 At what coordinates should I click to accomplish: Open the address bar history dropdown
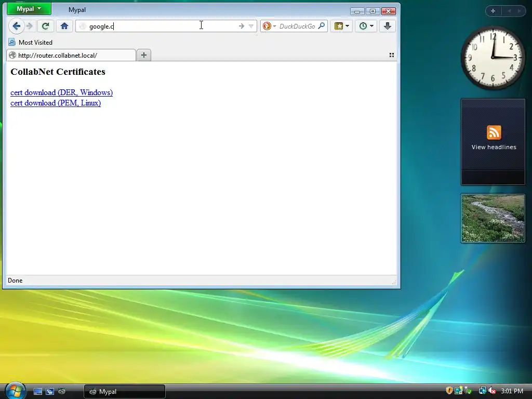point(251,26)
